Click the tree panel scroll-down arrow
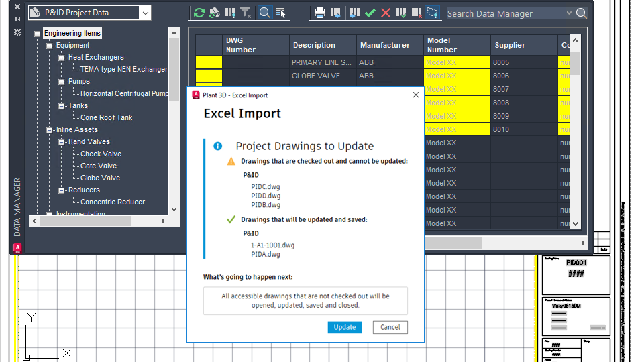The height and width of the screenshot is (362, 644). tap(174, 209)
